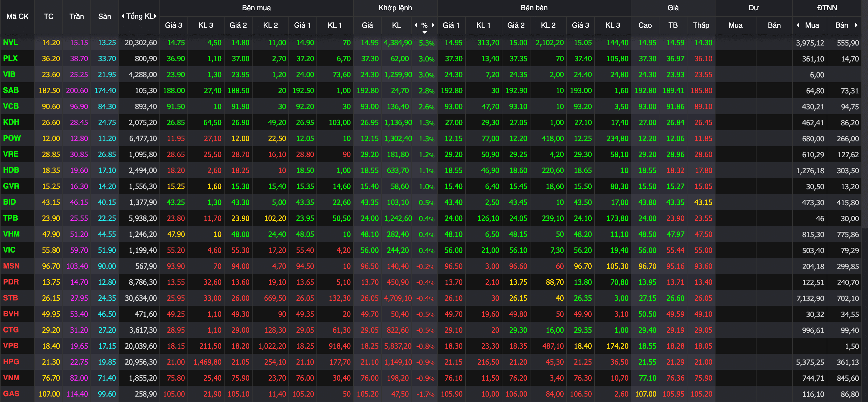
Task: Open MSN stock symbol
Action: pos(11,266)
